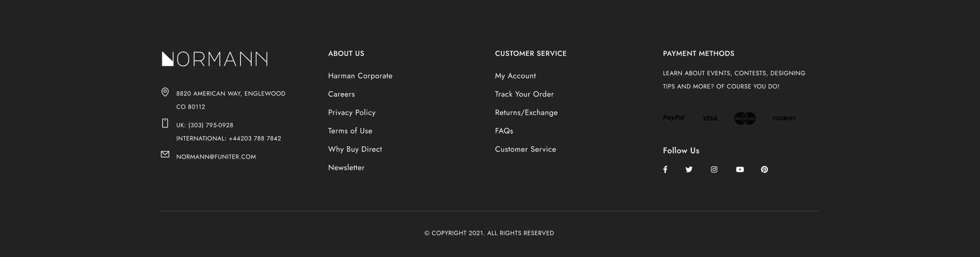The image size is (980, 257).
Task: Open the Twitter social icon
Action: [689, 169]
